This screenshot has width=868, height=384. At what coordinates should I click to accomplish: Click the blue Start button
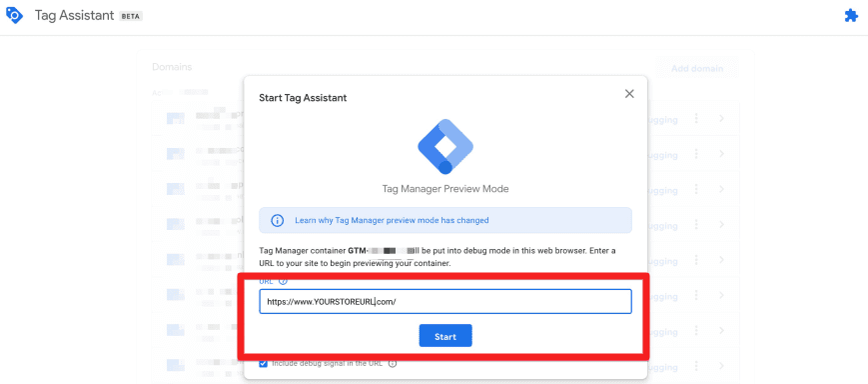(x=445, y=336)
